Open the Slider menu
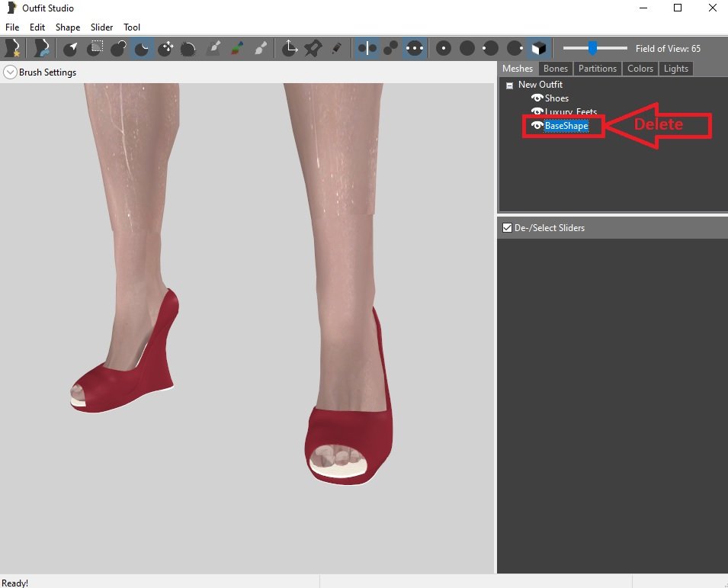Screen dimensions: 728x588 [x=101, y=27]
